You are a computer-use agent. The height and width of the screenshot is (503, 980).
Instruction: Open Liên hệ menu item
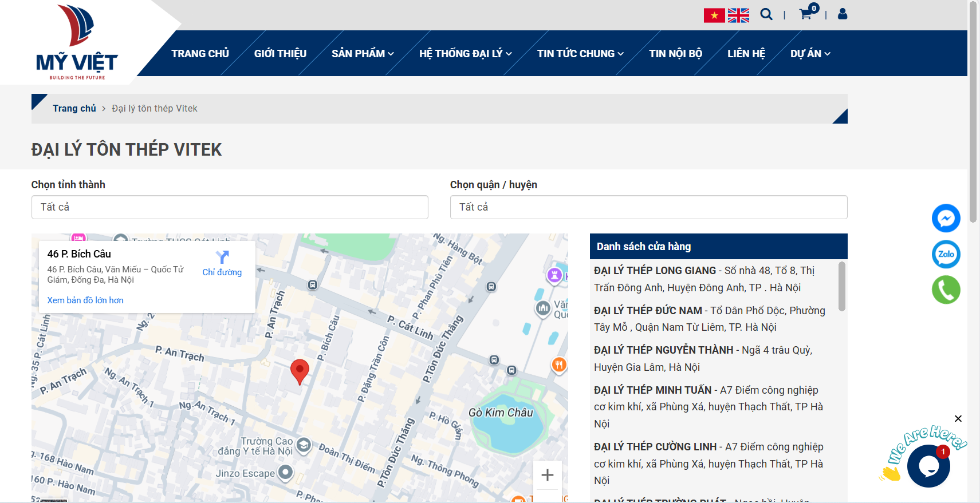pos(746,53)
